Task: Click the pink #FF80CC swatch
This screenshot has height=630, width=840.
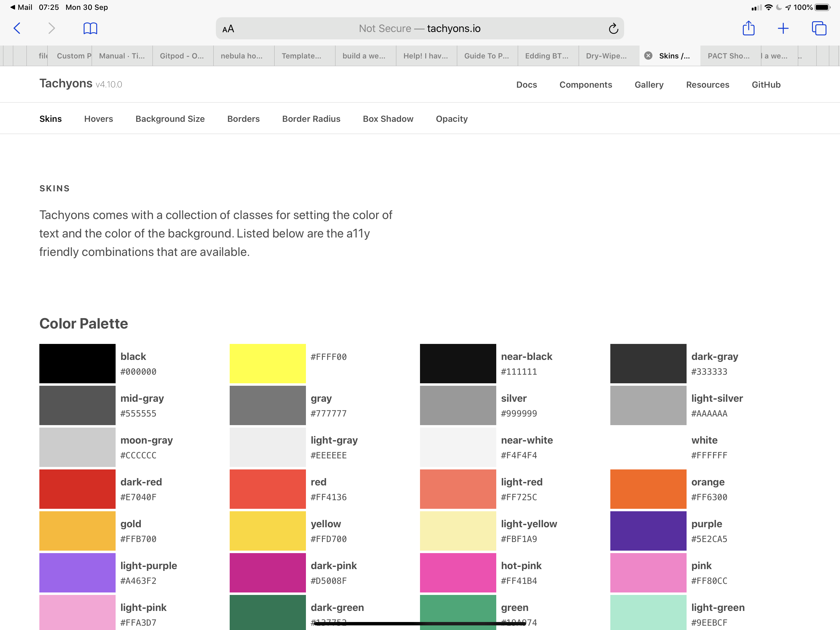Action: tap(648, 572)
